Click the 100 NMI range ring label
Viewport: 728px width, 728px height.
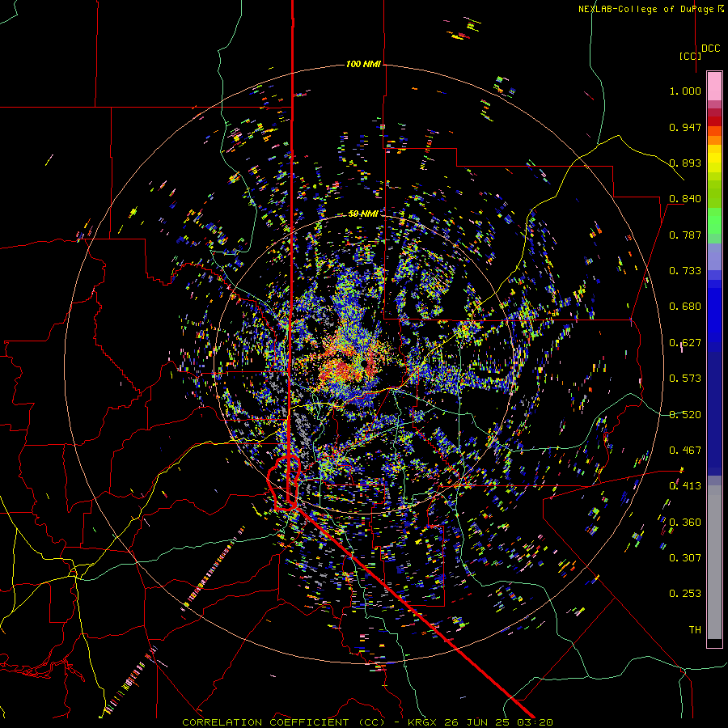point(363,64)
